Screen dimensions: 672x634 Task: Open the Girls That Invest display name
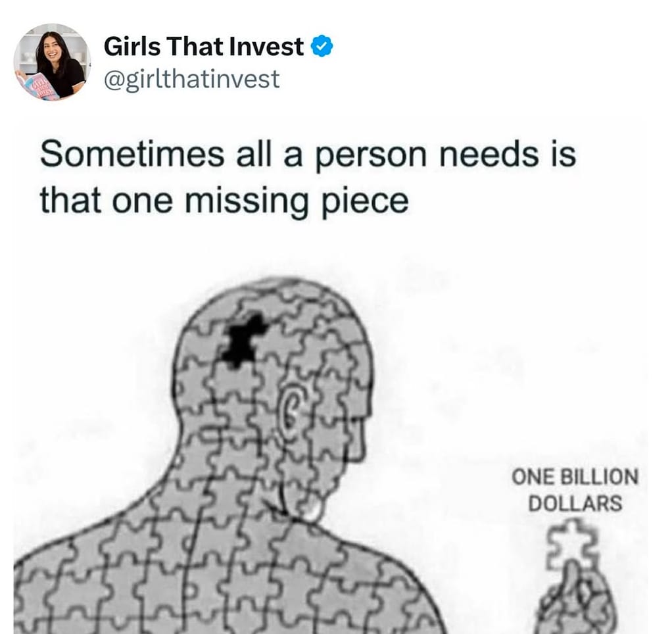coord(204,46)
